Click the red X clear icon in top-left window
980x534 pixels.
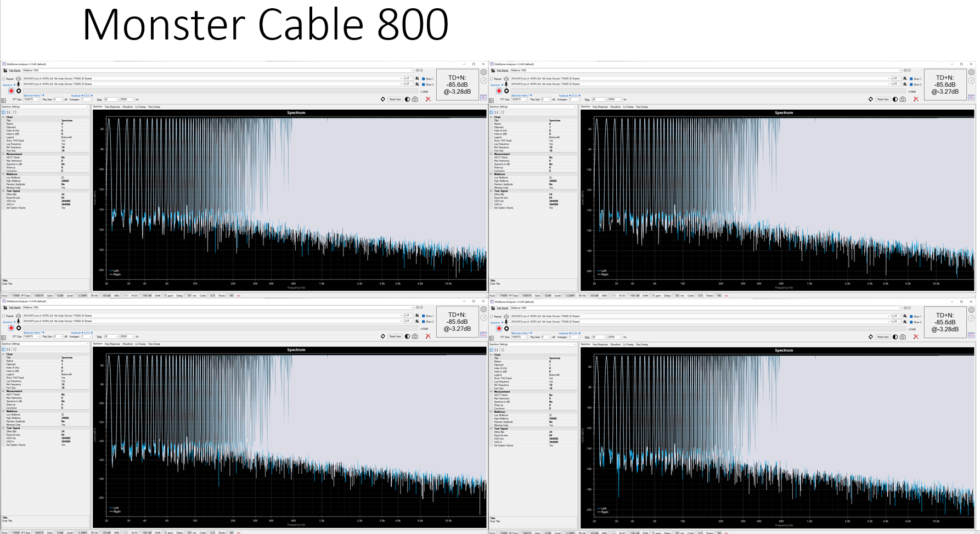pyautogui.click(x=428, y=99)
